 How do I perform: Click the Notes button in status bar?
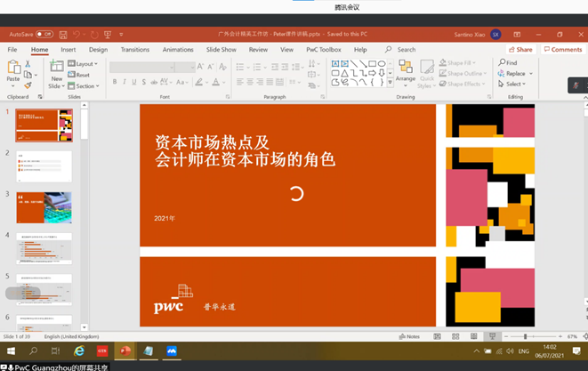pos(410,337)
